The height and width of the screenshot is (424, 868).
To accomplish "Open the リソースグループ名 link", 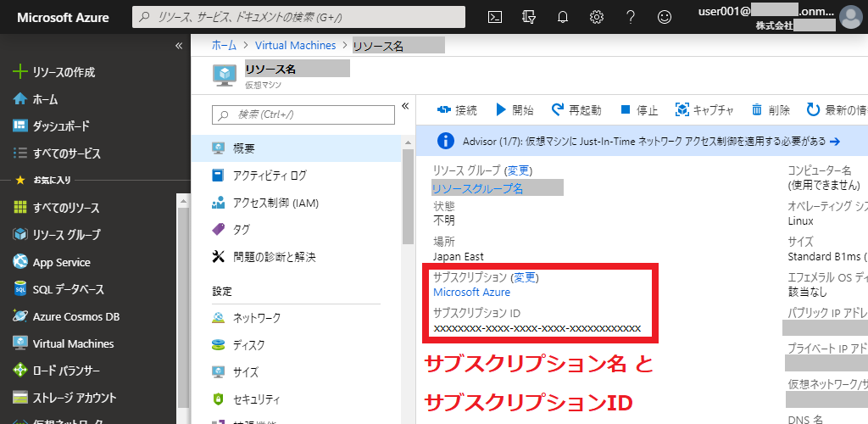I will coord(477,189).
